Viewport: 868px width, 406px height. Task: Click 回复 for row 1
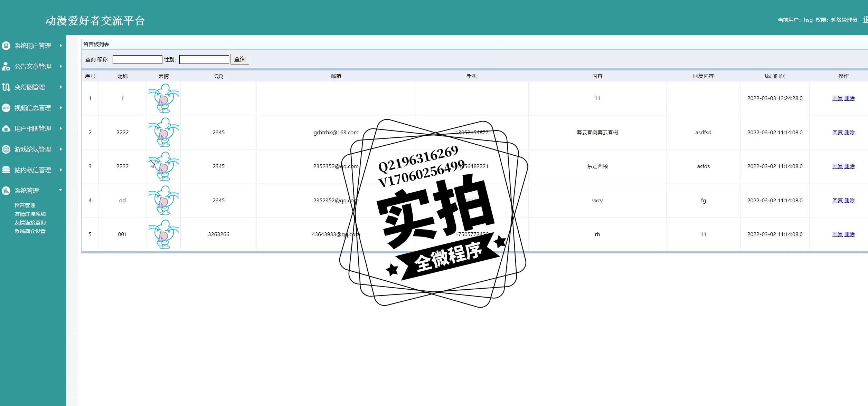coord(837,98)
